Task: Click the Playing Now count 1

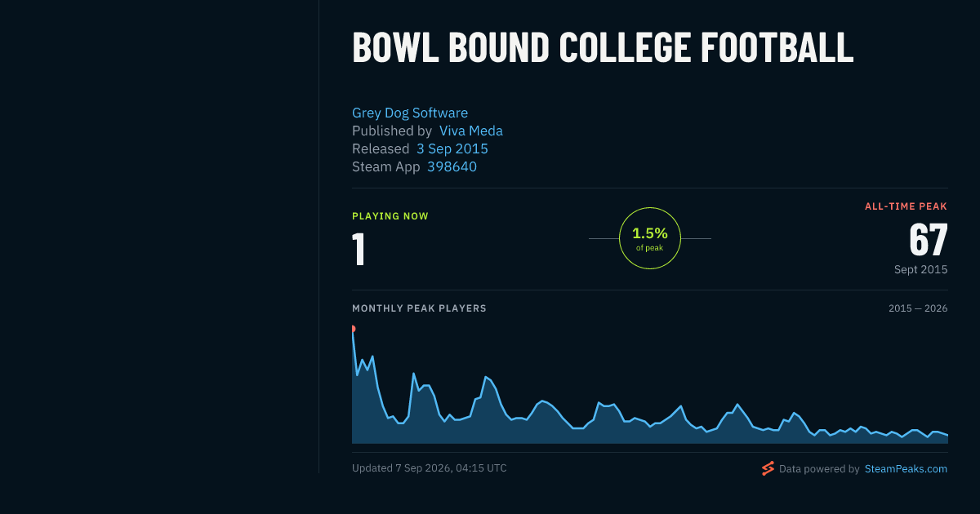Action: click(359, 250)
